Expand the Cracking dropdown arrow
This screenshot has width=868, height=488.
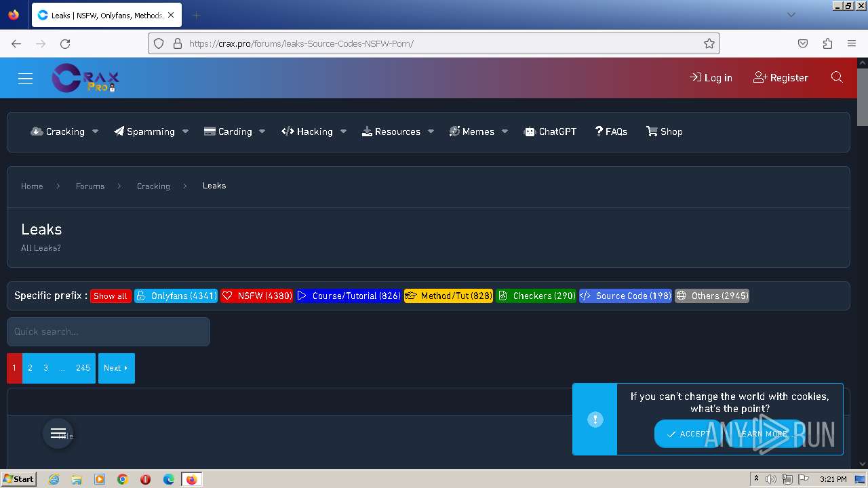(95, 131)
